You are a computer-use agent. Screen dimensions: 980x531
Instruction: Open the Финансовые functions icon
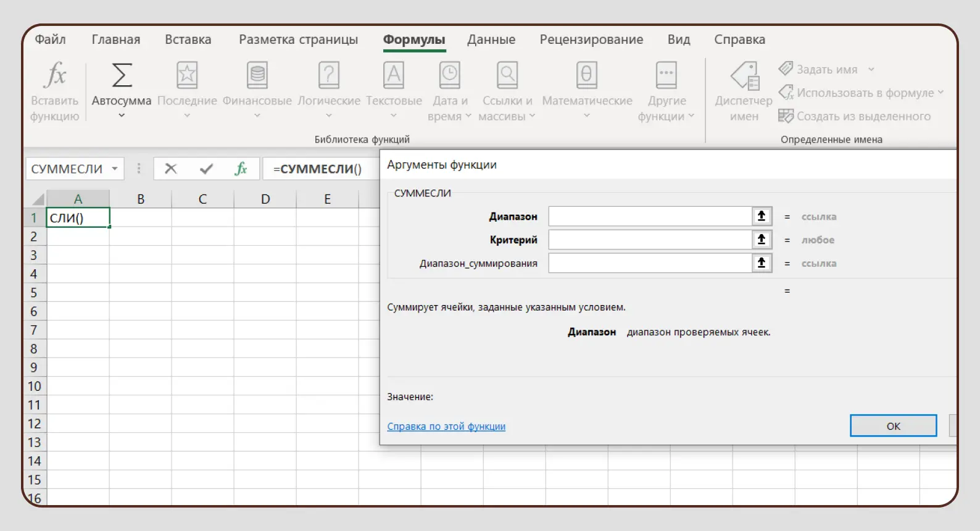(257, 75)
